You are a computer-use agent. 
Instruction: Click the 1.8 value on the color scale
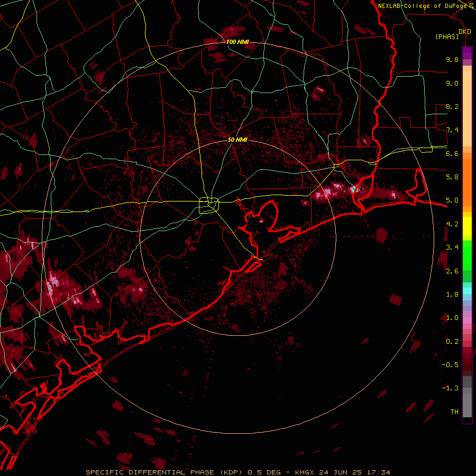(452, 295)
